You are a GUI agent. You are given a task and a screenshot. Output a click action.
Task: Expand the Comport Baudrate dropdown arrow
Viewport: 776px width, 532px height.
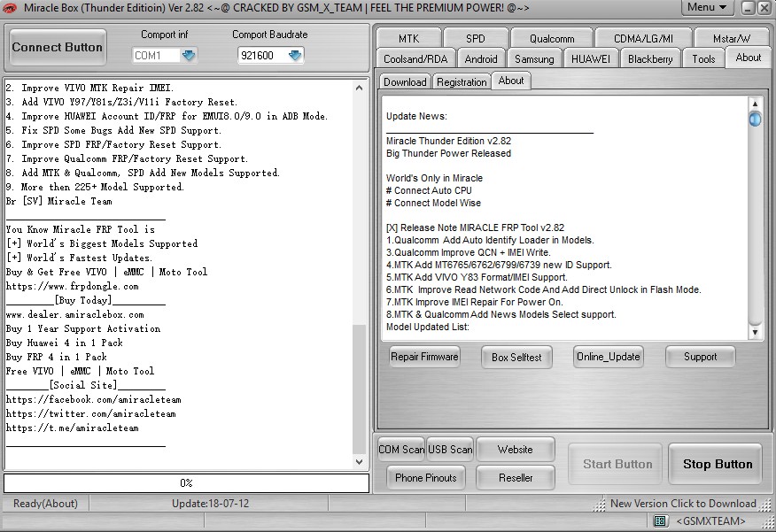[x=295, y=56]
